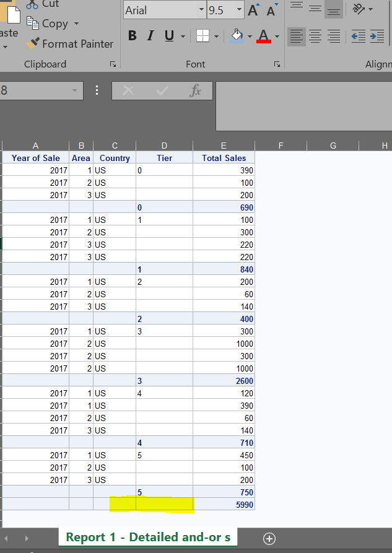The height and width of the screenshot is (553, 392).
Task: Expand the Copy options arrow
Action: click(x=76, y=24)
